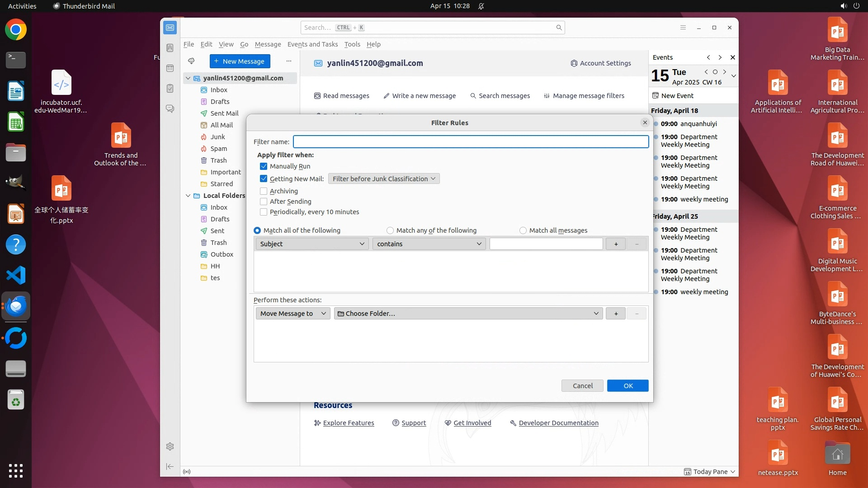Open the Choose Folder dropdown

[x=468, y=314]
